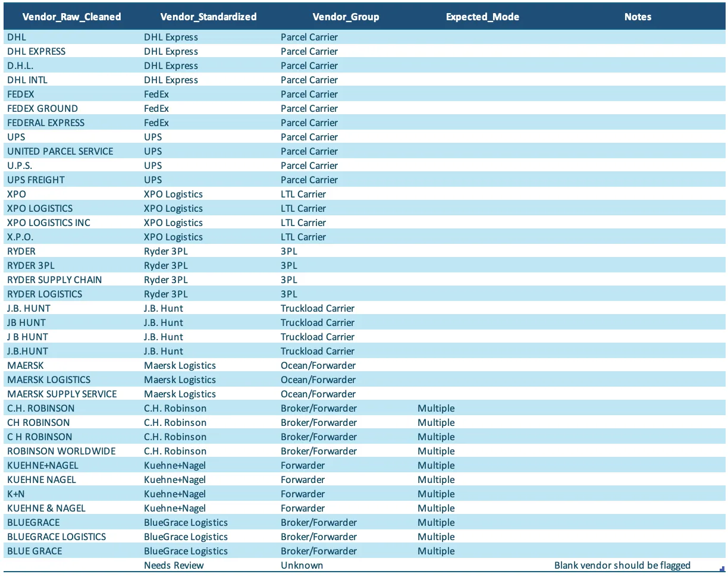728x577 pixels.
Task: Click 'Broker/Forwarder' in the C H ROBINSON row
Action: click(319, 437)
